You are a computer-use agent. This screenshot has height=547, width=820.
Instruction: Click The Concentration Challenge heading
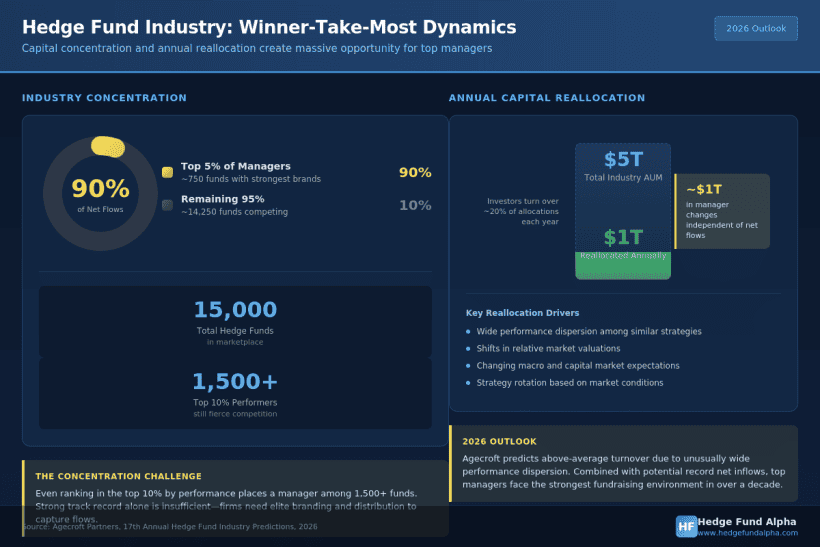[x=118, y=476]
